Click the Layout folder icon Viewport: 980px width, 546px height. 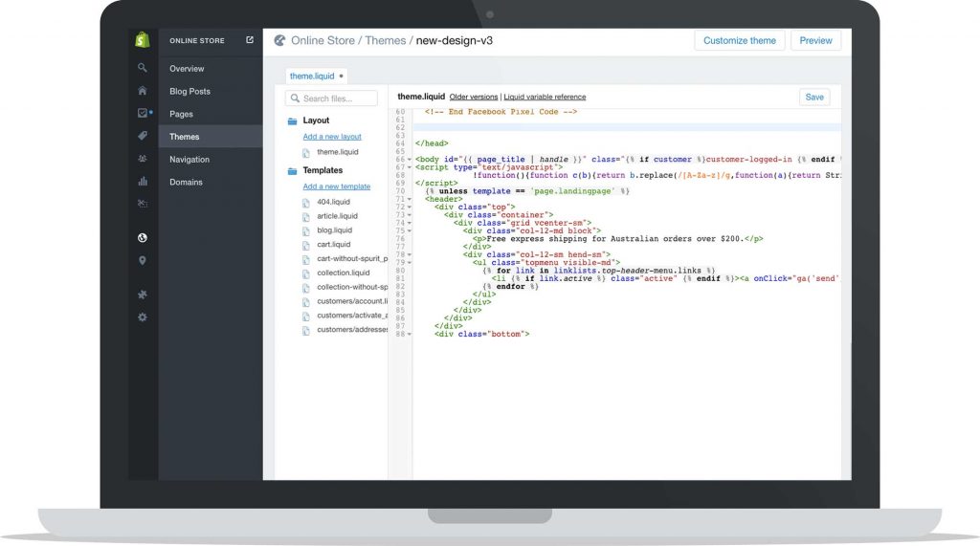292,120
